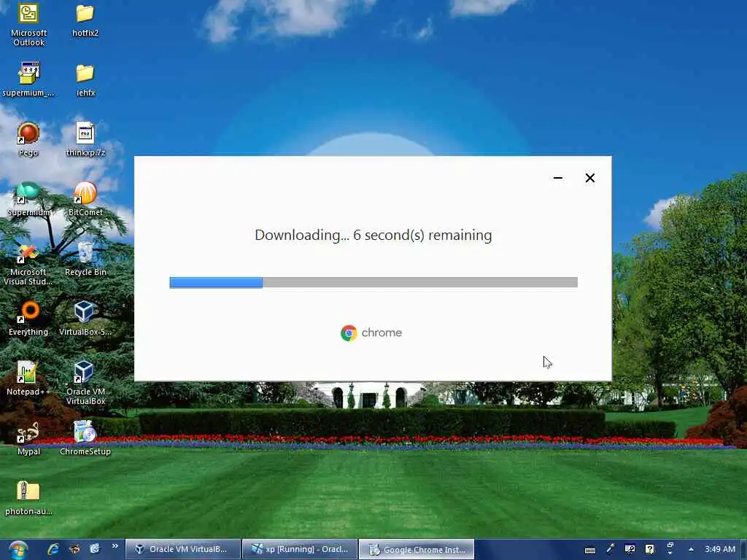
Task: Expand the quick launch overflow chevron
Action: [x=115, y=546]
